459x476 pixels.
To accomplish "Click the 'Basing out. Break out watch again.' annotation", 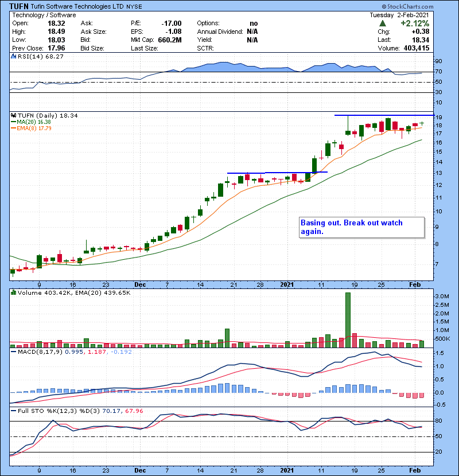I will [361, 227].
